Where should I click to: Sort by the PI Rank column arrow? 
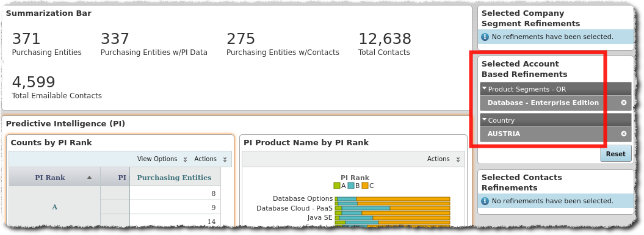pos(89,178)
